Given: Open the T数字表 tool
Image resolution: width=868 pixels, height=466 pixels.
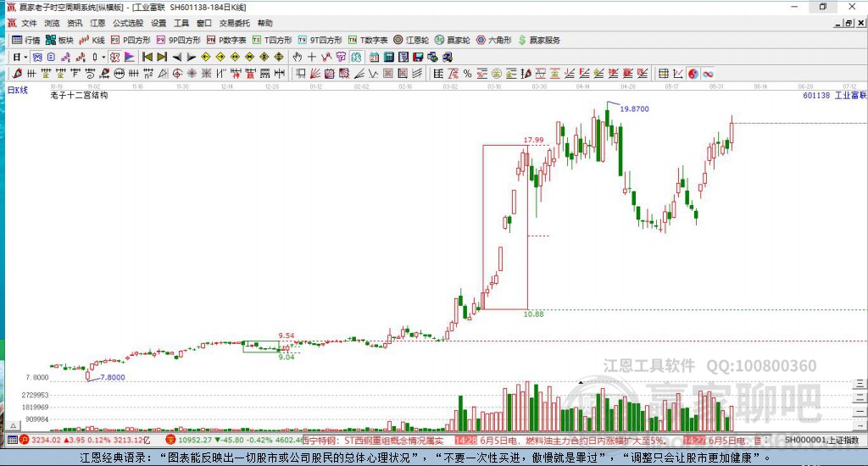Looking at the screenshot, I should [x=368, y=40].
